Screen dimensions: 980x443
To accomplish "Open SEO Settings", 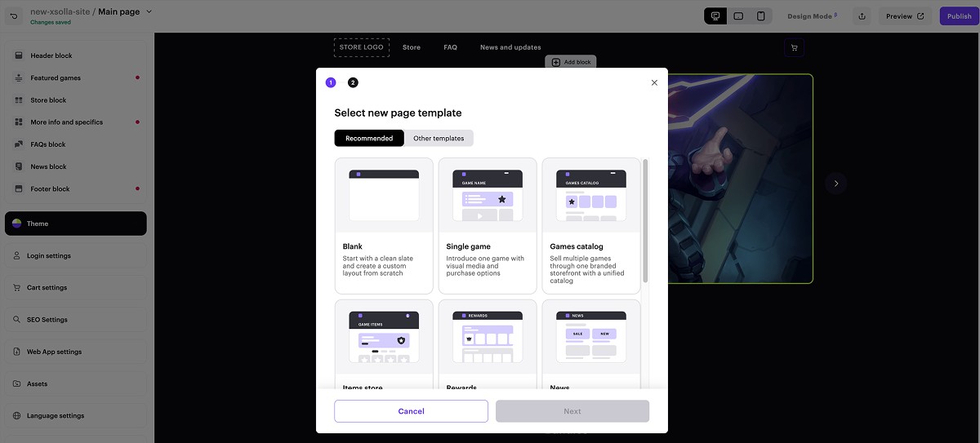I will click(76, 320).
